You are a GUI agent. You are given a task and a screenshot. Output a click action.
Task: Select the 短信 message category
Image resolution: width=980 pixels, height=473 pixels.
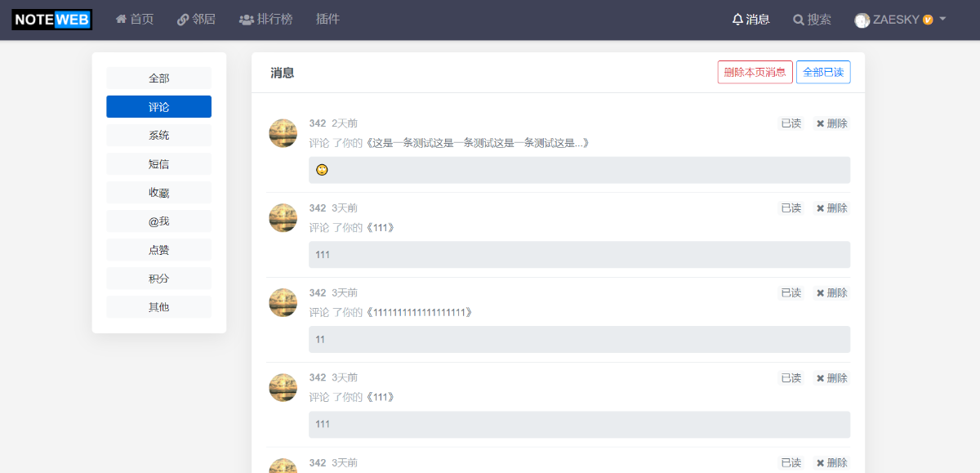[x=159, y=164]
